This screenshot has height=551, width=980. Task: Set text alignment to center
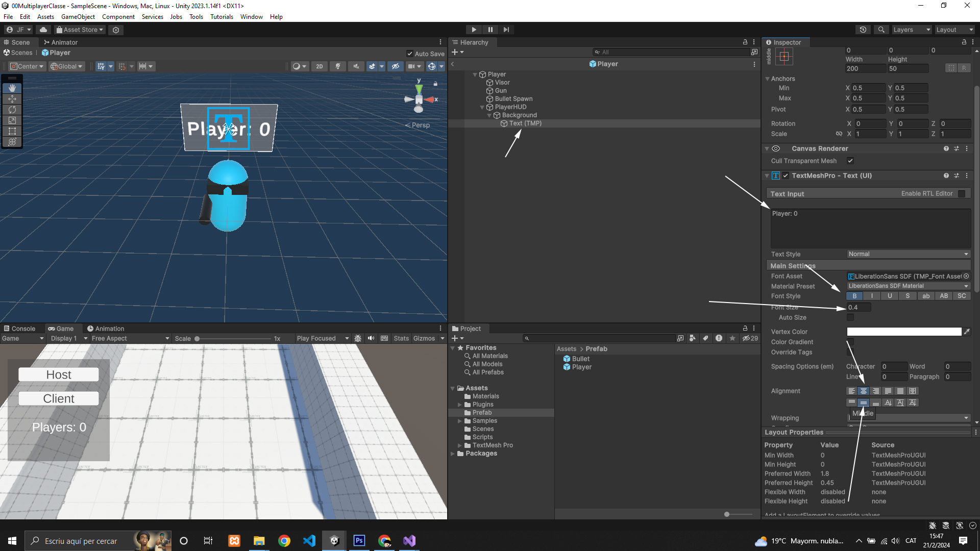864,391
